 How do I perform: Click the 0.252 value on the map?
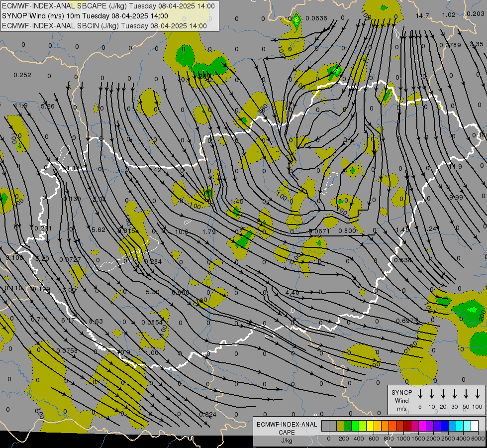pos(22,75)
